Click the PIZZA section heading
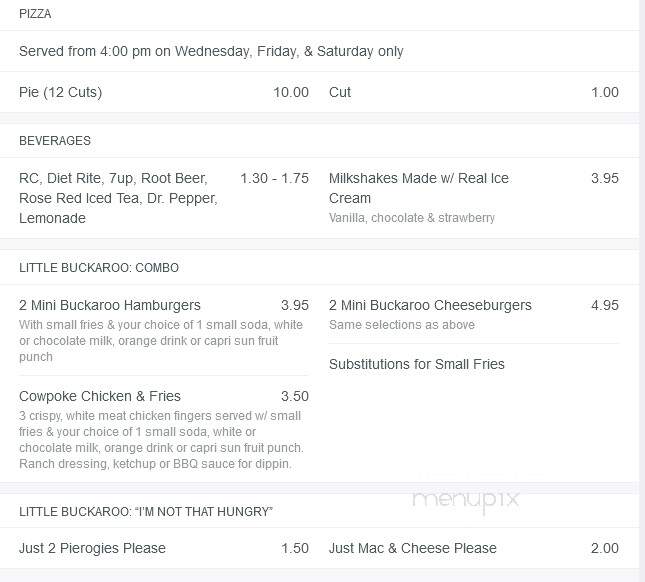The height and width of the screenshot is (582, 645). [x=35, y=14]
